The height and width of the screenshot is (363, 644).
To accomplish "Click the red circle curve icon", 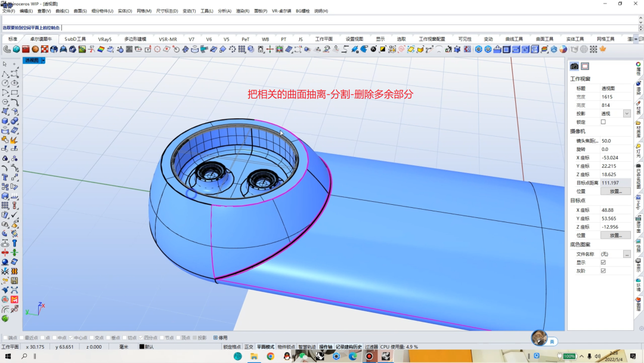I will click(157, 50).
